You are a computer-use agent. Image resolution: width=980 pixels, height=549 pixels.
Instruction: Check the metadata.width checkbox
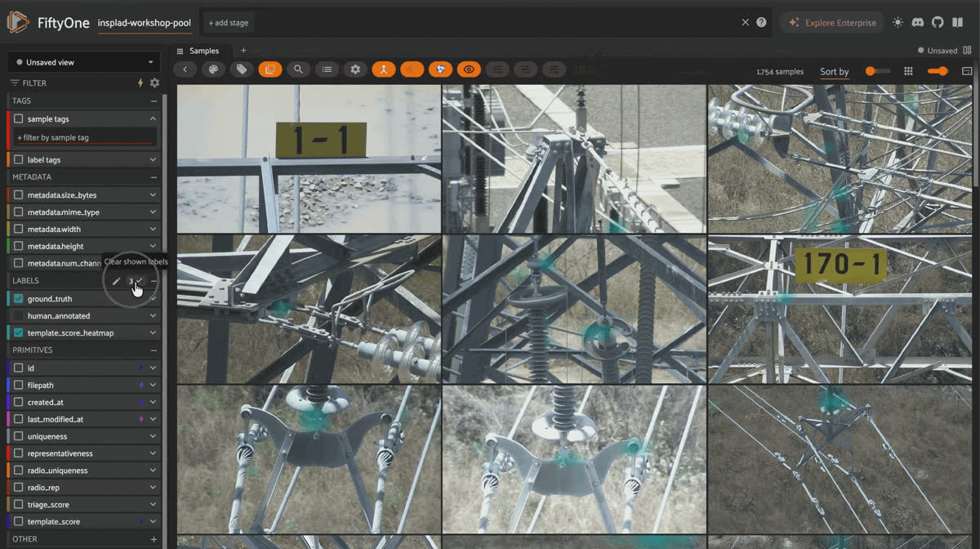tap(19, 230)
